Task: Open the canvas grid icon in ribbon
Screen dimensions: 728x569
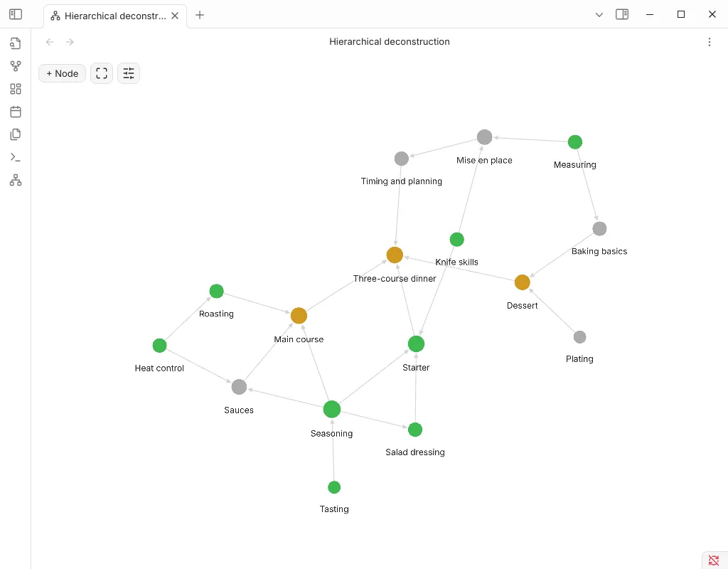Action: pos(16,89)
